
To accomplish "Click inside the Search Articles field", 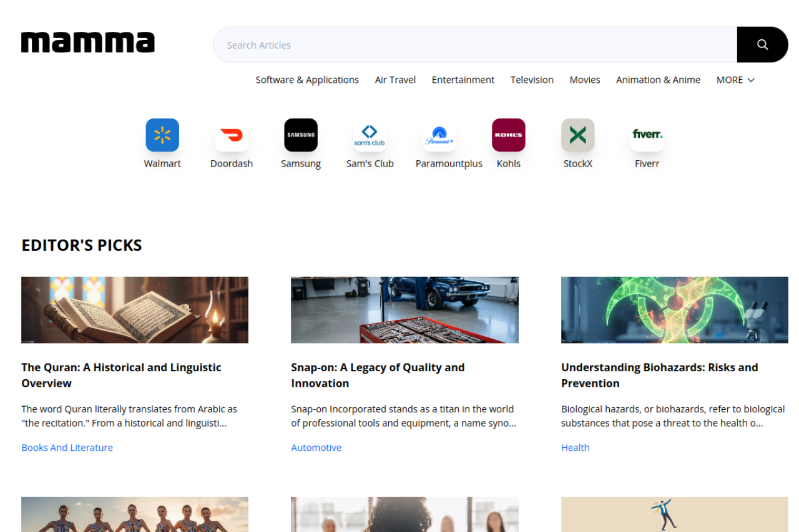I will pyautogui.click(x=474, y=45).
